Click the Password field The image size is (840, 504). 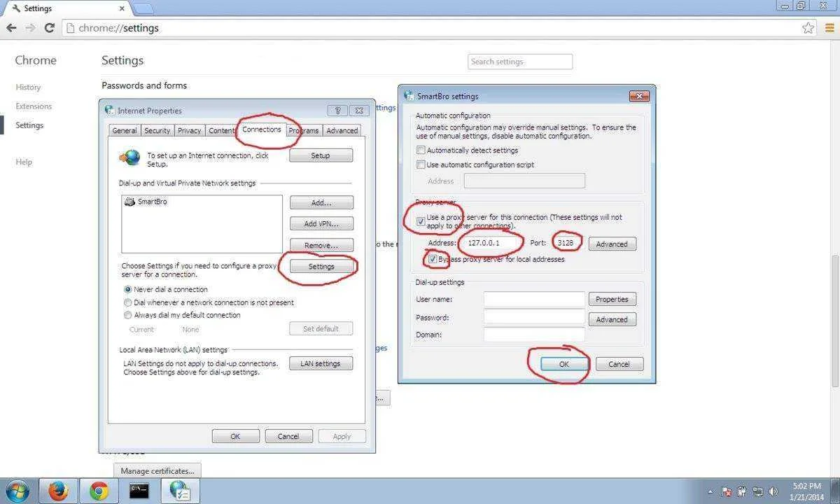(x=534, y=317)
